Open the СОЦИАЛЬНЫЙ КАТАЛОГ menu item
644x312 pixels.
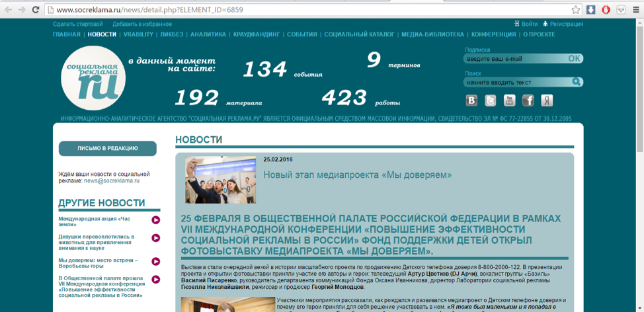(360, 34)
